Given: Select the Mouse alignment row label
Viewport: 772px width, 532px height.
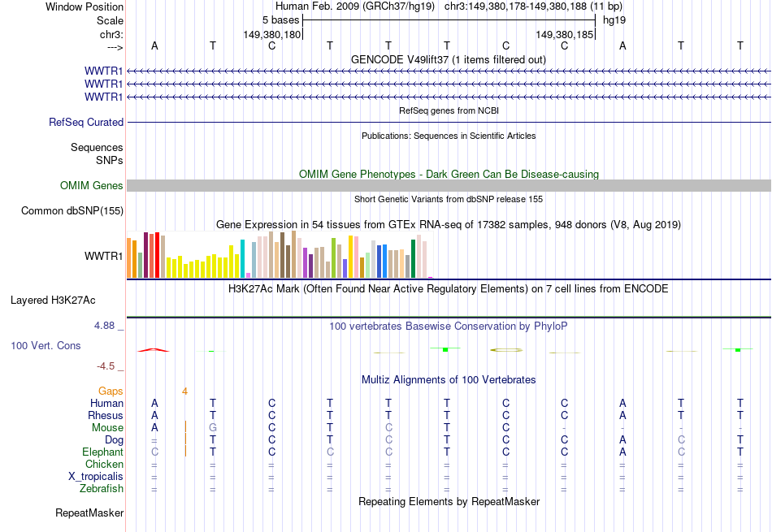Looking at the screenshot, I should (107, 428).
